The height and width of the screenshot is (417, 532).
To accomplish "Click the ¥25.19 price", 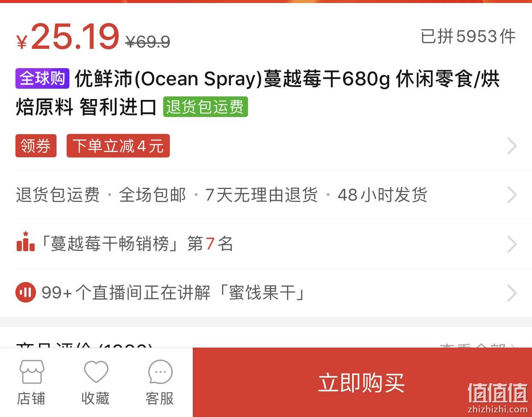I will [x=68, y=37].
